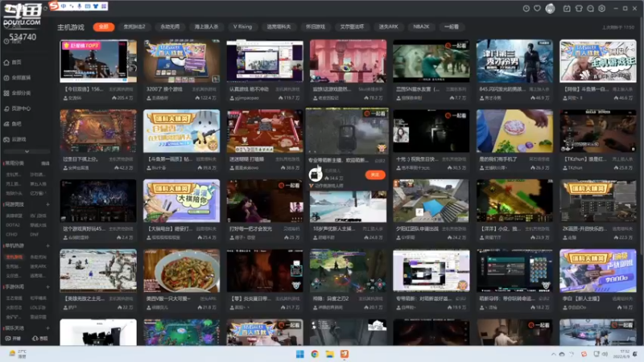Open File Explorer from the taskbar
The width and height of the screenshot is (644, 362).
click(330, 354)
